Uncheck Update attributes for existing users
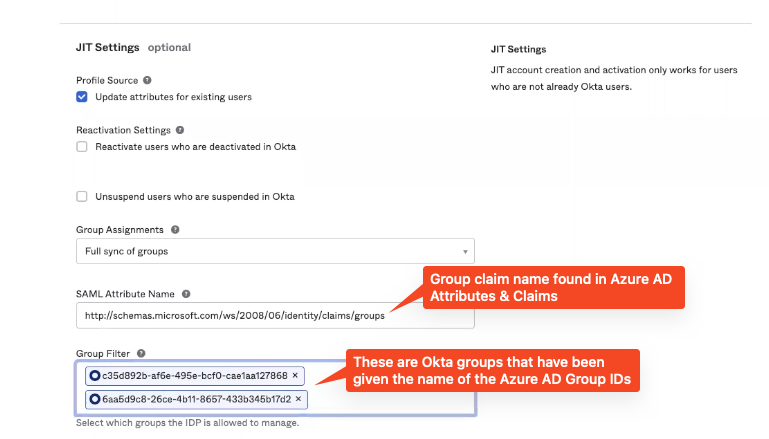 (x=82, y=97)
